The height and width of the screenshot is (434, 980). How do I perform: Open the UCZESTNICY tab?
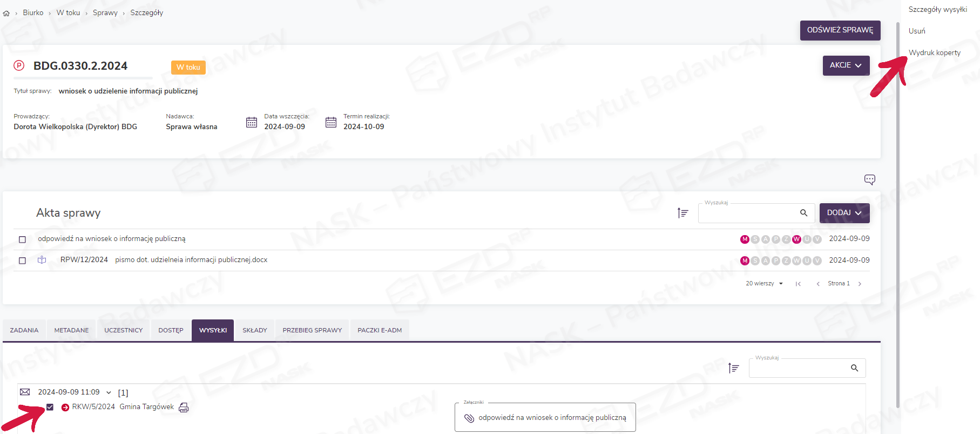(123, 330)
